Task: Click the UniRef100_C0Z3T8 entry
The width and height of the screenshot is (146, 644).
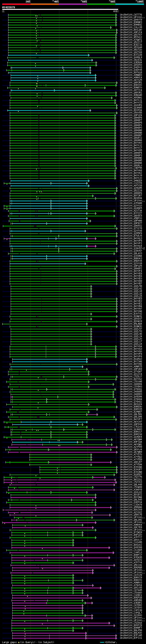Action: pyautogui.click(x=131, y=183)
